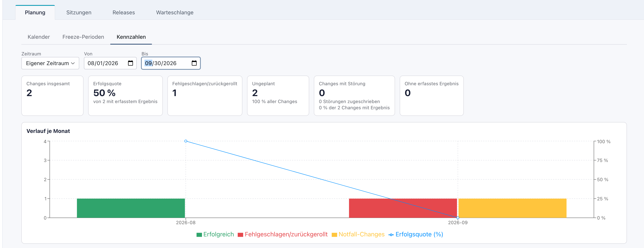Toggle the green Erfolgreich legend swatch
644x248 pixels.
click(199, 235)
